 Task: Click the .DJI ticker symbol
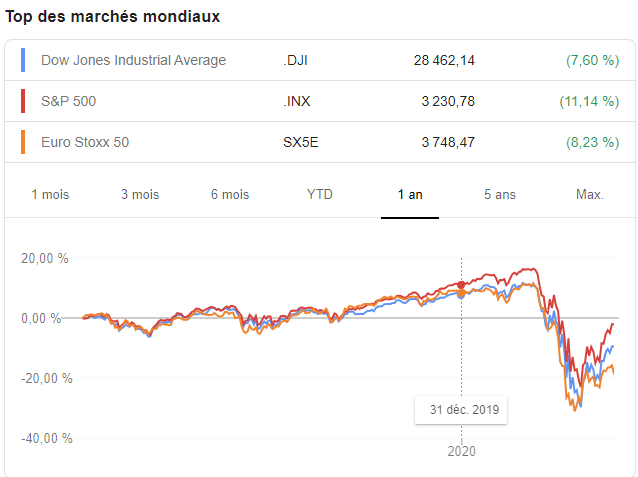(x=298, y=60)
